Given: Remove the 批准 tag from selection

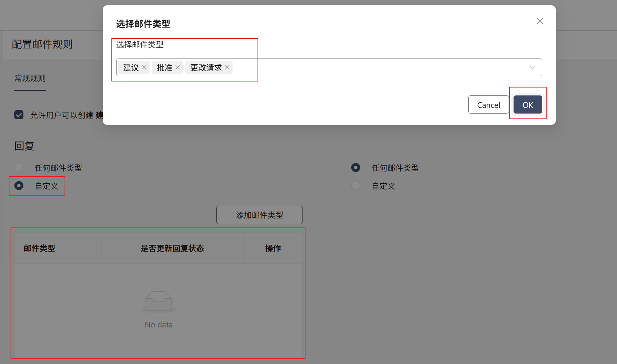Looking at the screenshot, I should [x=177, y=68].
